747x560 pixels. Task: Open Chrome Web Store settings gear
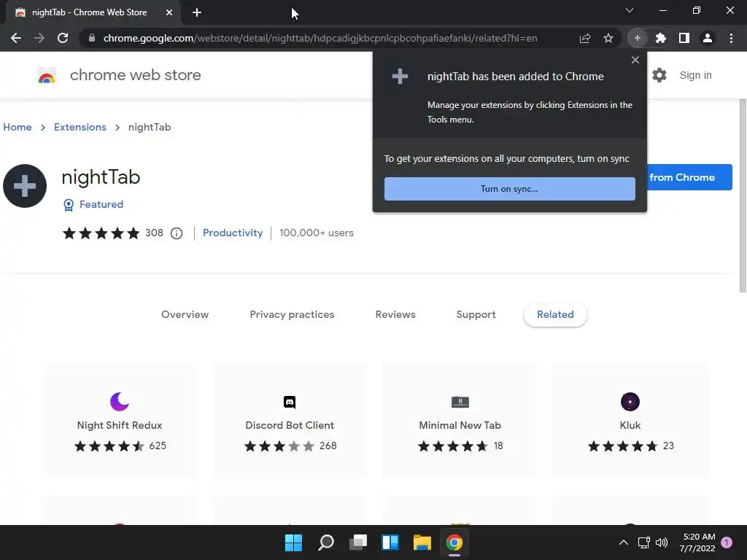pyautogui.click(x=659, y=75)
